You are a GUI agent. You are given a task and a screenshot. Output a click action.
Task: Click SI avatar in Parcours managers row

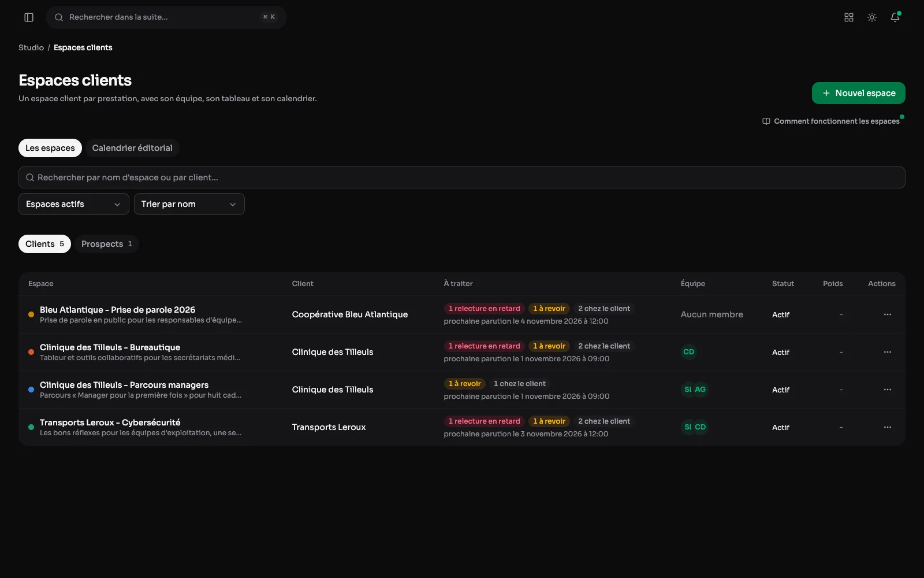(687, 390)
